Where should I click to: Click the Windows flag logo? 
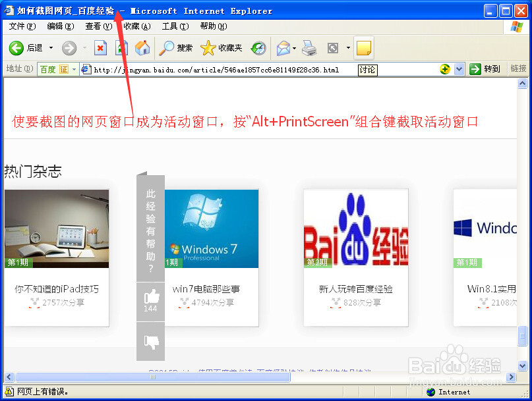(x=517, y=27)
